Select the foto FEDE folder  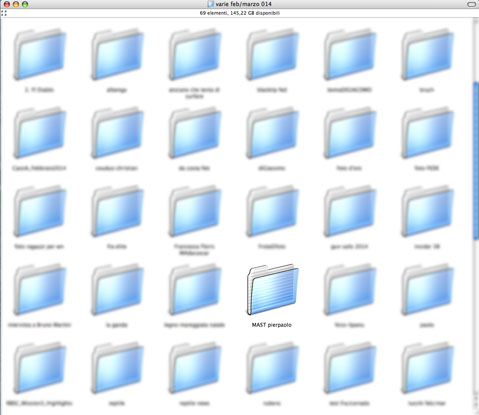click(x=427, y=133)
